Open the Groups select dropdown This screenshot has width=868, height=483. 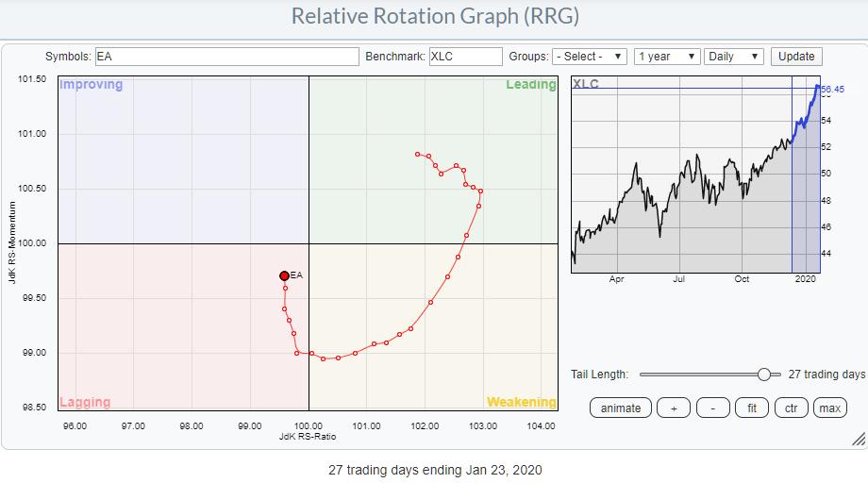pyautogui.click(x=590, y=57)
